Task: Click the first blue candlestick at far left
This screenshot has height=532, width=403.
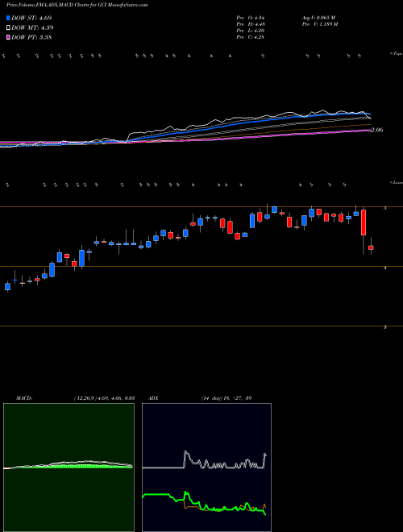Action: tap(7, 287)
